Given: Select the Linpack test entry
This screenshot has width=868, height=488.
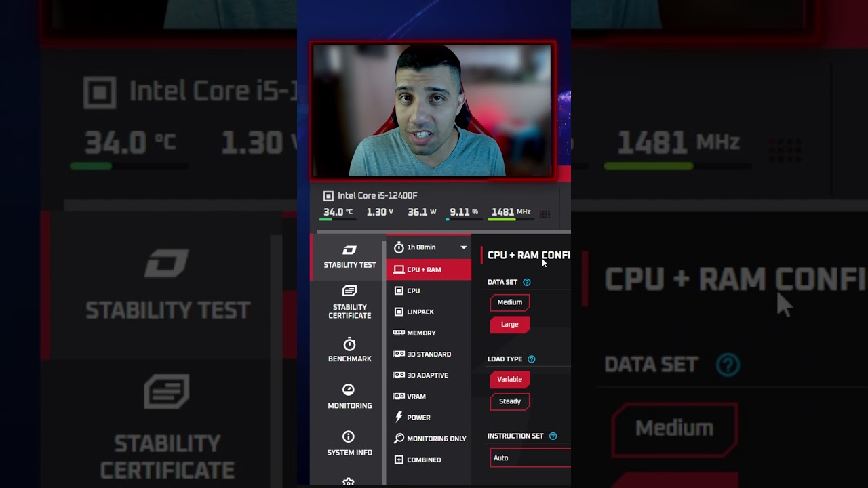Looking at the screenshot, I should (429, 312).
